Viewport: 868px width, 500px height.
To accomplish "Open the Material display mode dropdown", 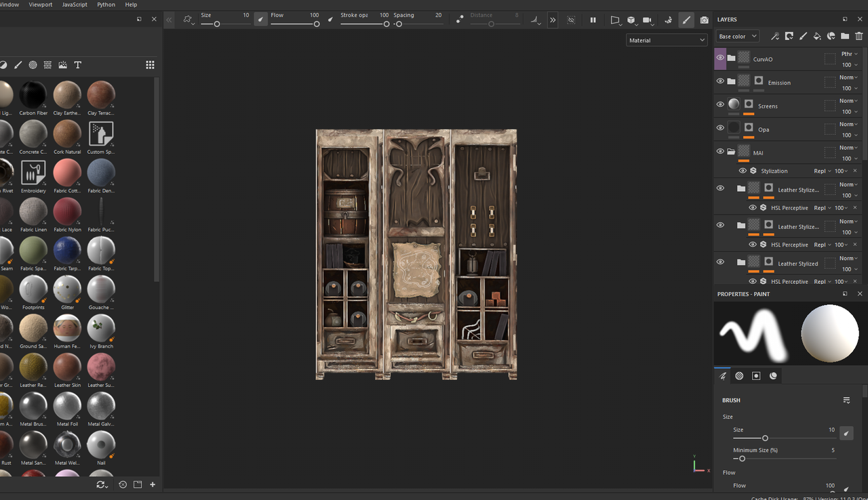I will pyautogui.click(x=667, y=41).
